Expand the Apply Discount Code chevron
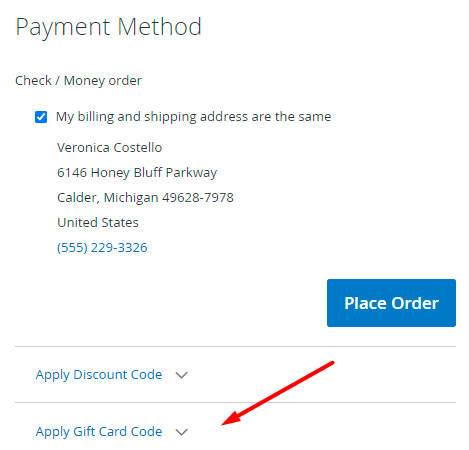Screen dimensions: 469x450 182,375
